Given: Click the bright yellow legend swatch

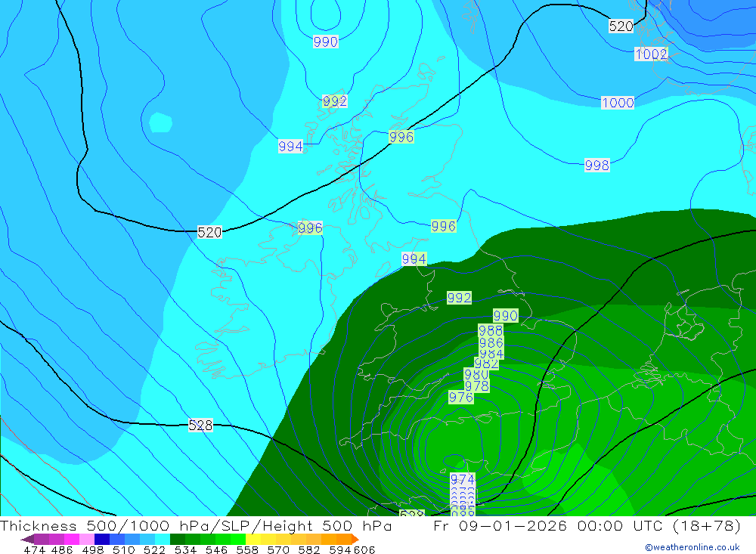Looking at the screenshot, I should tap(253, 539).
